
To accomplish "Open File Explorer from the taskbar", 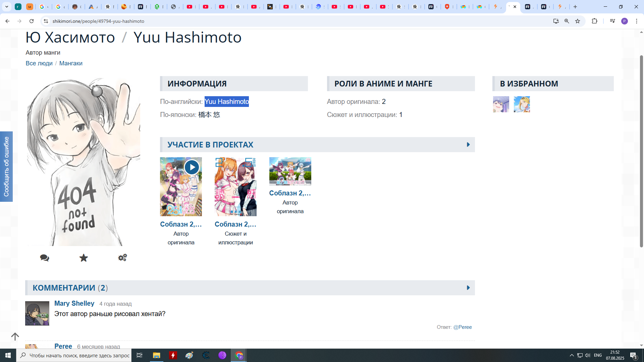I will click(x=156, y=355).
